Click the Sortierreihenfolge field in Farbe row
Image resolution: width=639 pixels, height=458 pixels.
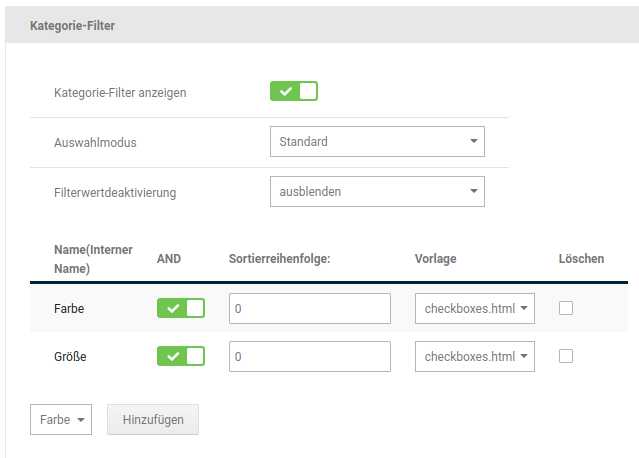tap(309, 309)
